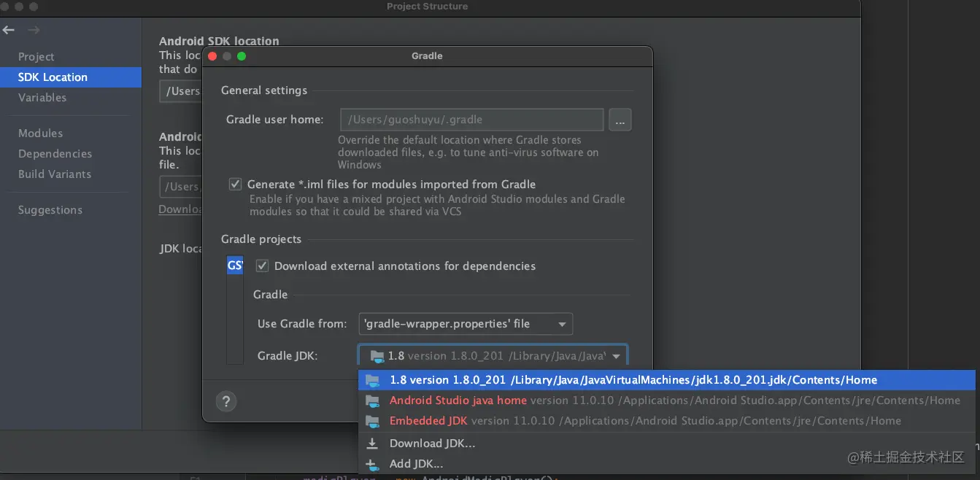The height and width of the screenshot is (480, 980).
Task: Open Modules section in sidebar
Action: click(x=40, y=133)
